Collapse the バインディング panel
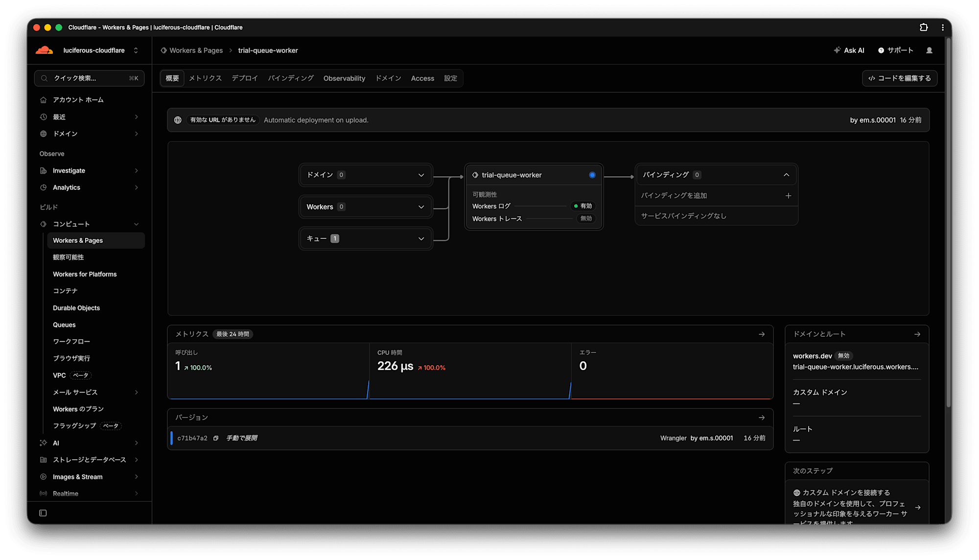Image resolution: width=979 pixels, height=560 pixels. click(x=786, y=175)
